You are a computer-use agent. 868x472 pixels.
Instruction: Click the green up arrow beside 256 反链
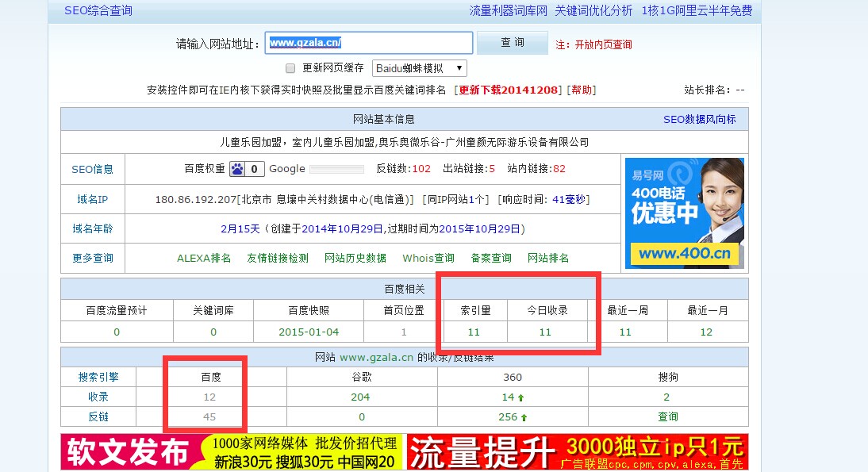tap(524, 417)
